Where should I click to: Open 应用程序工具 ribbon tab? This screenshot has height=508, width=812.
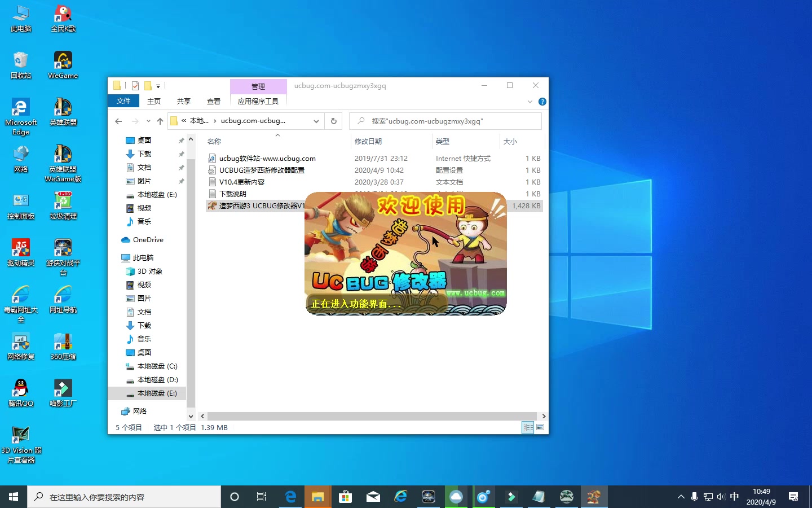(258, 101)
